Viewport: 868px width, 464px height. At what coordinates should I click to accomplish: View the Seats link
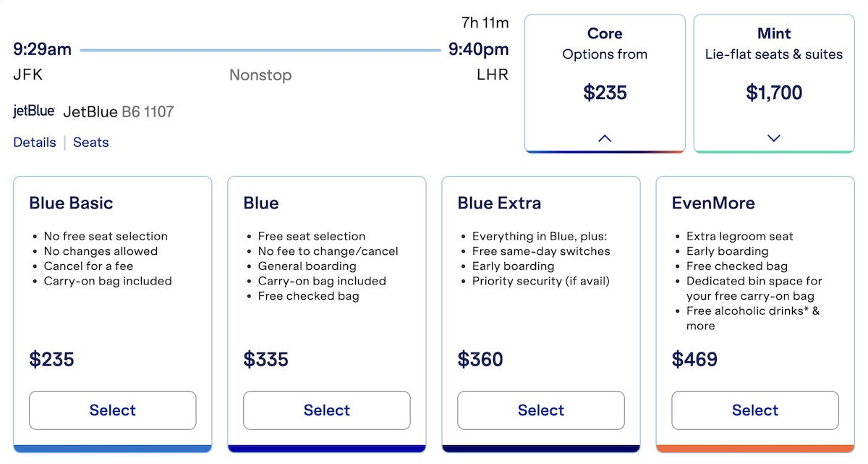coord(91,143)
